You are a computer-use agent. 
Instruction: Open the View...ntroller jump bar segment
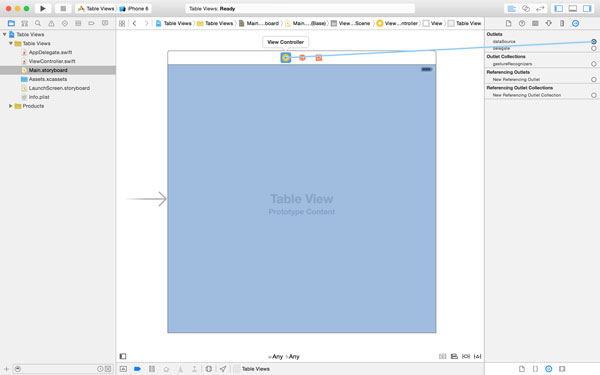(x=397, y=23)
